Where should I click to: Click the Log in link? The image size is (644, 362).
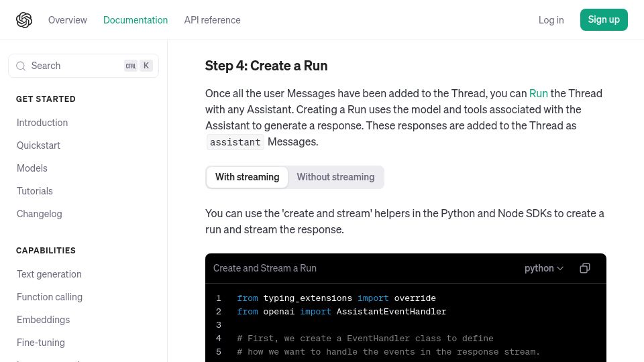pos(551,19)
